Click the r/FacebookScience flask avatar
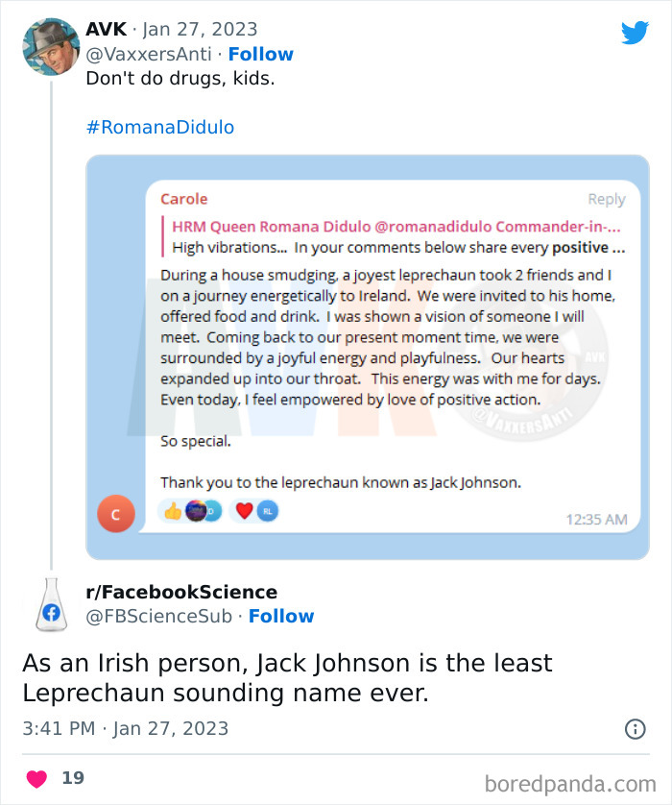 point(50,605)
